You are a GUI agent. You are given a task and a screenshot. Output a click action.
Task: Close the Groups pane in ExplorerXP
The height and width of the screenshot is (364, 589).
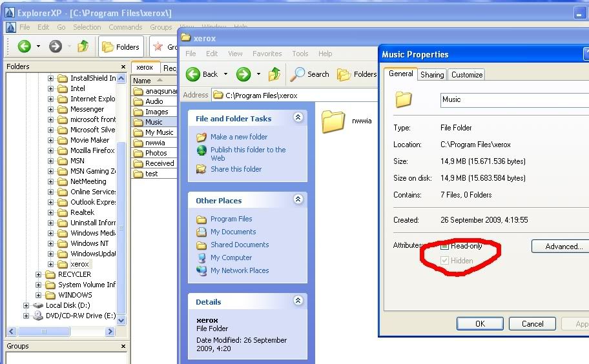pos(123,346)
